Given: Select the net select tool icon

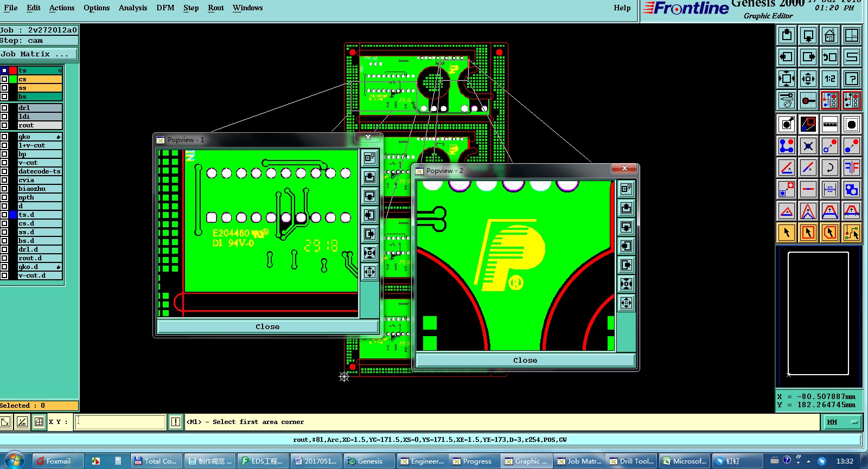Looking at the screenshot, I should (852, 233).
